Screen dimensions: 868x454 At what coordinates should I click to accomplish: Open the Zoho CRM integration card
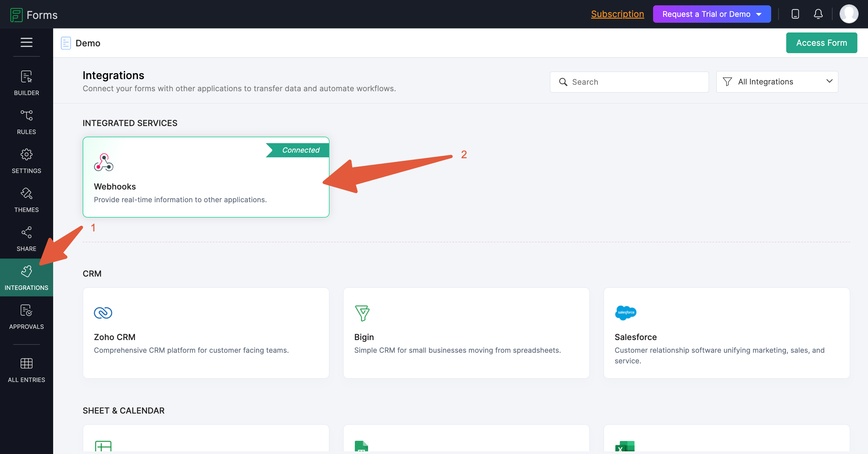tap(206, 333)
